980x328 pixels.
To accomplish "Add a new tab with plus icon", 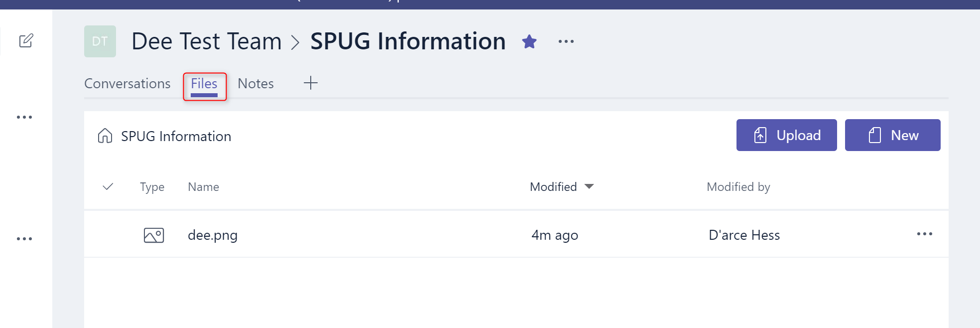I will tap(311, 83).
